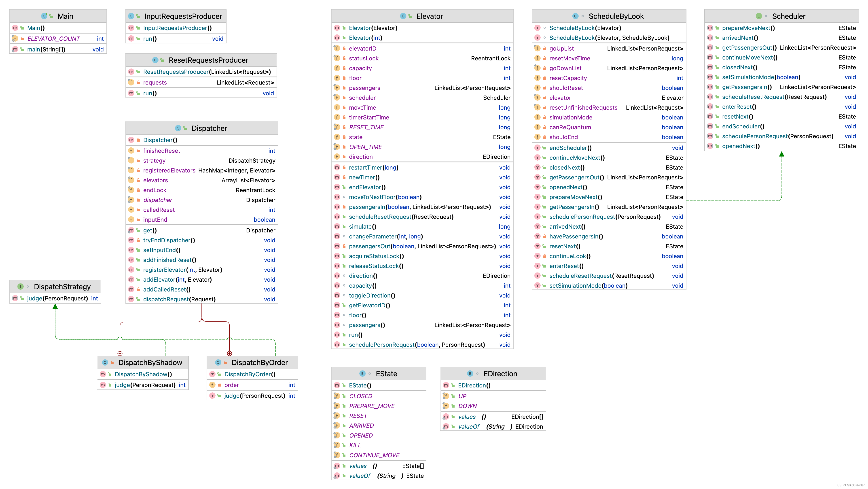868x489 pixels.
Task: Select the EDirection enum title
Action: pos(500,374)
